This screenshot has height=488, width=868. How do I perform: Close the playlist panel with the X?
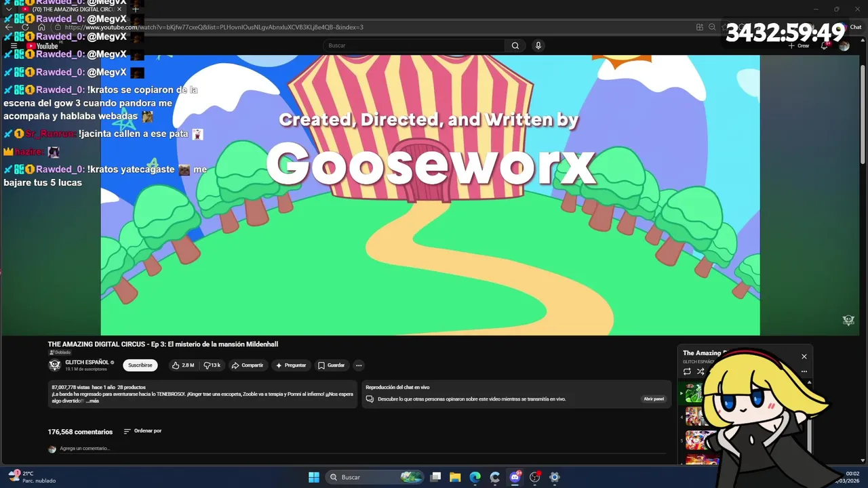click(804, 357)
